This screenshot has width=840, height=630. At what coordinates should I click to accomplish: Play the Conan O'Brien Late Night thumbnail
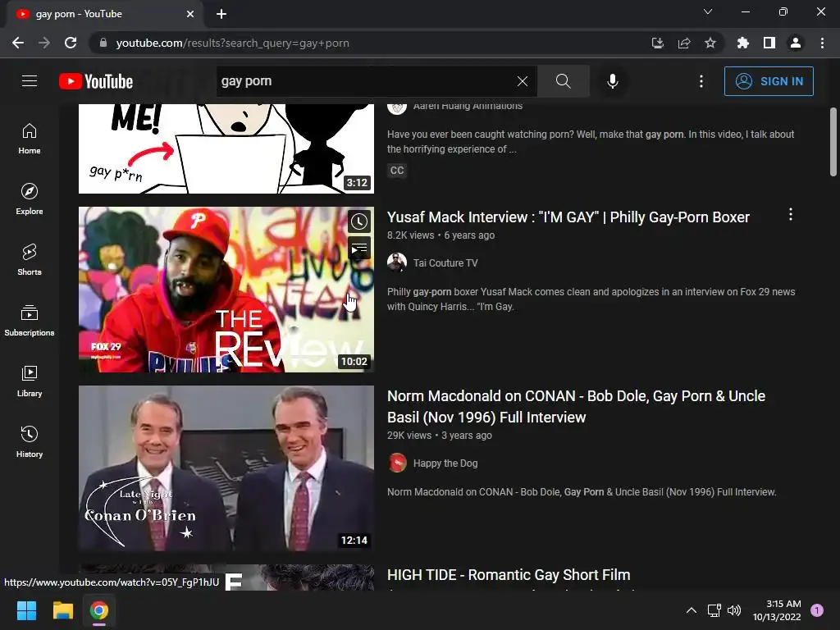coord(226,468)
